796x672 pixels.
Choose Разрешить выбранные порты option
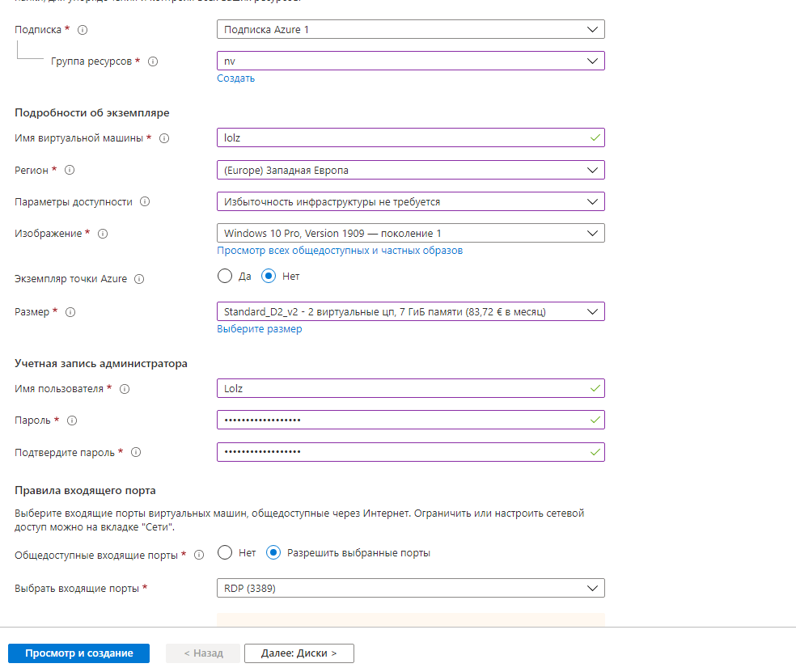[273, 553]
